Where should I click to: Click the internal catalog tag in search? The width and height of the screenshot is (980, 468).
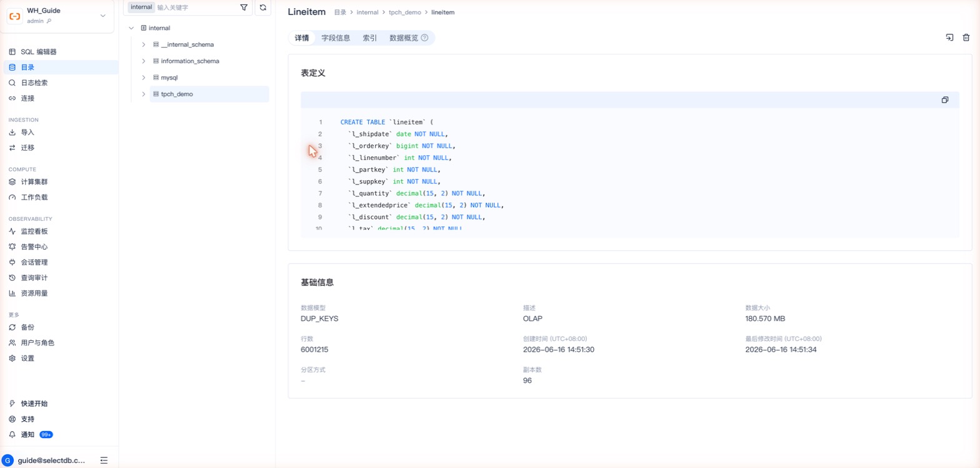tap(141, 8)
